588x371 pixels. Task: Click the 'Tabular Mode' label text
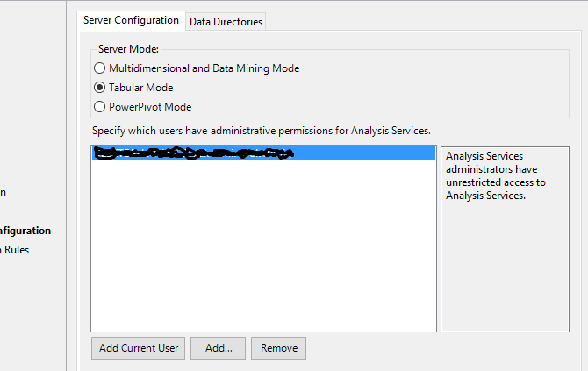coord(141,88)
